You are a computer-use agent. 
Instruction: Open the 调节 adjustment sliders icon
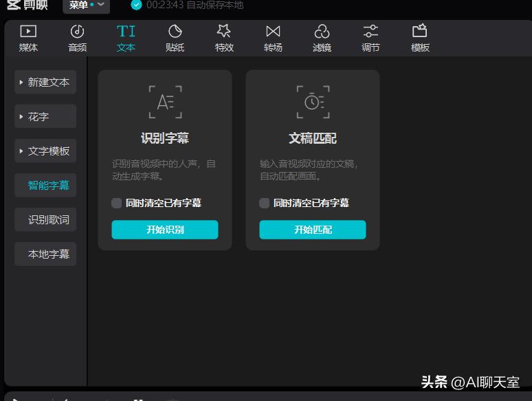click(370, 32)
